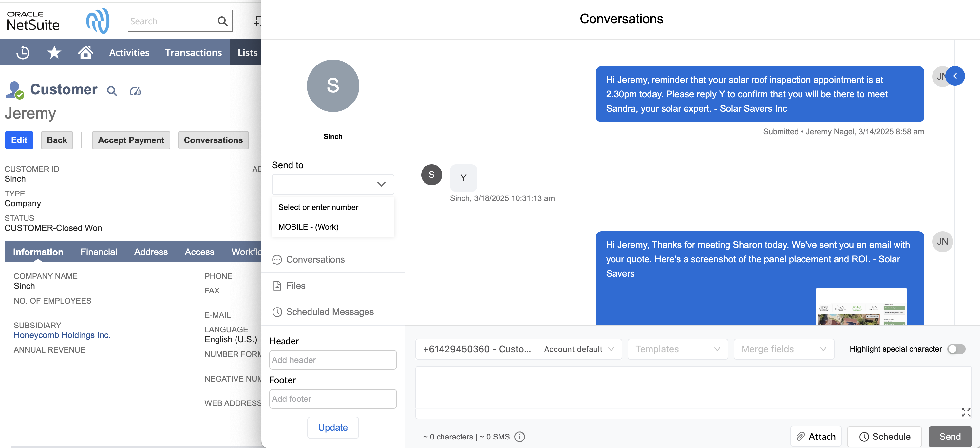
Task: Click the Y reply bubble
Action: (463, 177)
